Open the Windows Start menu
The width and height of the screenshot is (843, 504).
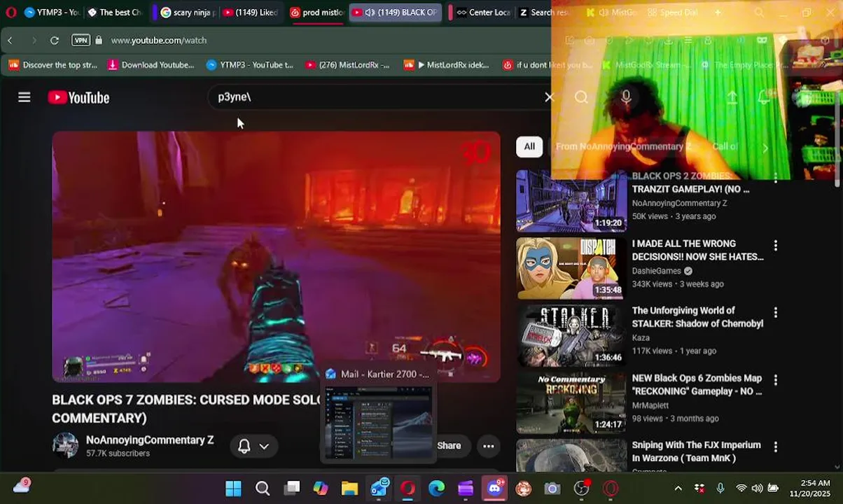tap(233, 488)
